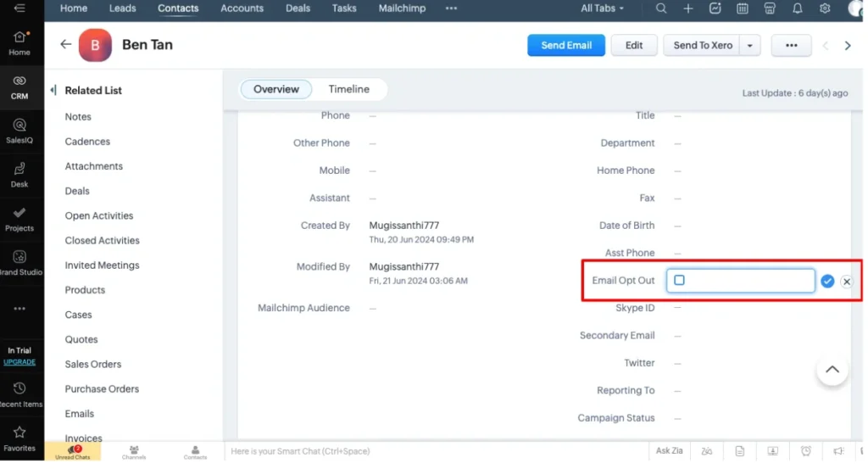Open the Accounts tab

(242, 8)
